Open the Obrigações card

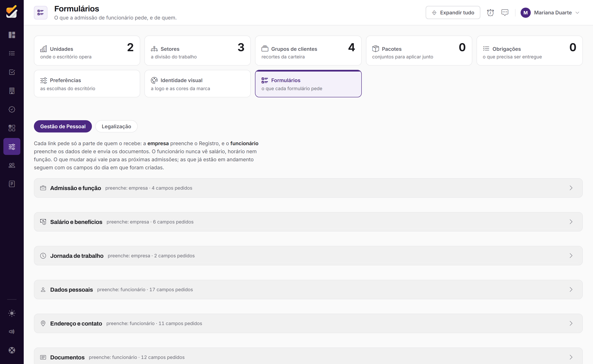[529, 51]
